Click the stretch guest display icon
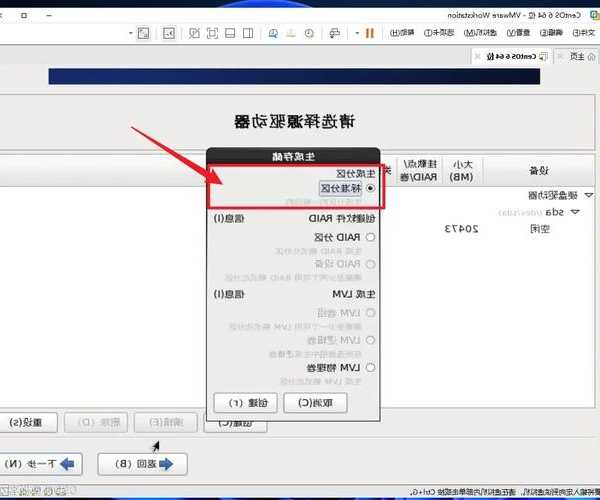 pos(143,33)
